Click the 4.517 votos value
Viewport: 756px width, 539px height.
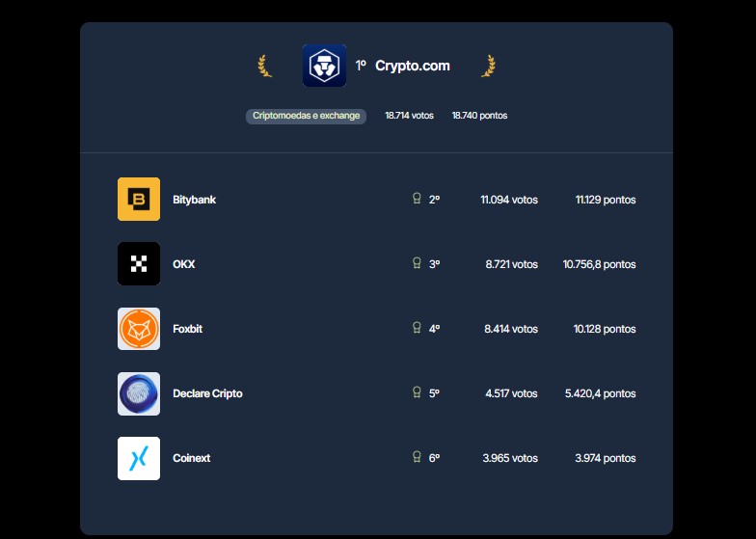pyautogui.click(x=511, y=393)
